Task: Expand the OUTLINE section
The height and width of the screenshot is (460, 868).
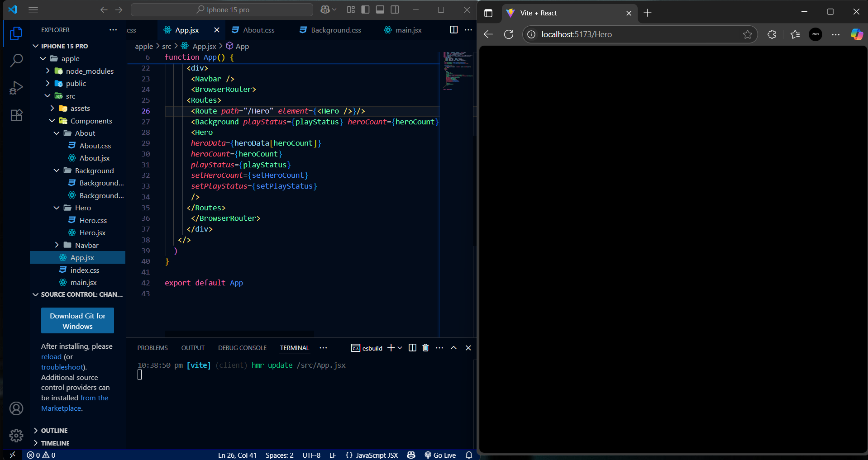Action: [x=54, y=431]
